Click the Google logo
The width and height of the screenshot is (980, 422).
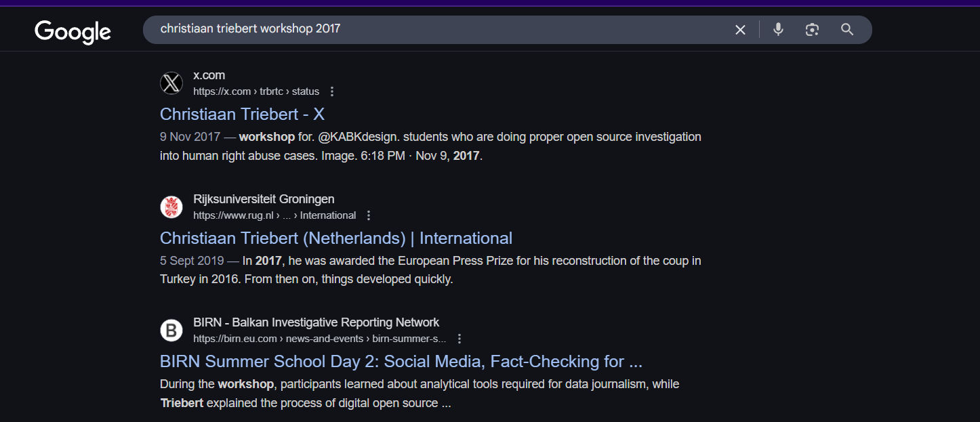pyautogui.click(x=73, y=32)
